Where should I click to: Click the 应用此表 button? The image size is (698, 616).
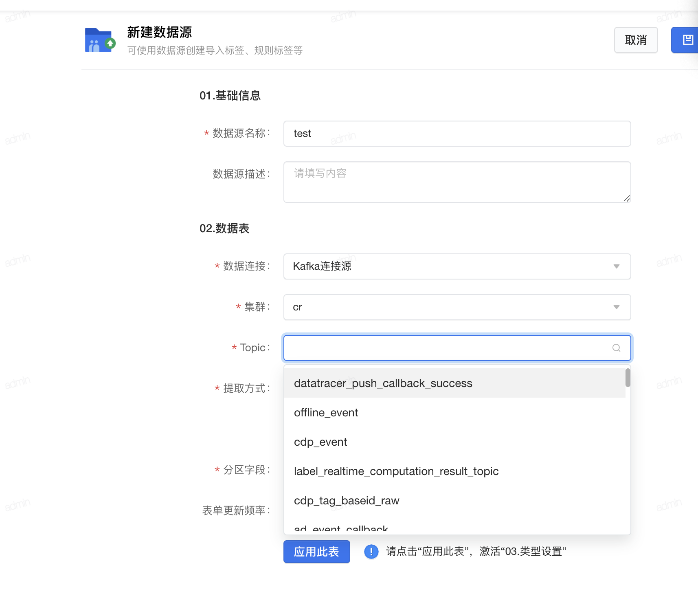click(x=316, y=552)
